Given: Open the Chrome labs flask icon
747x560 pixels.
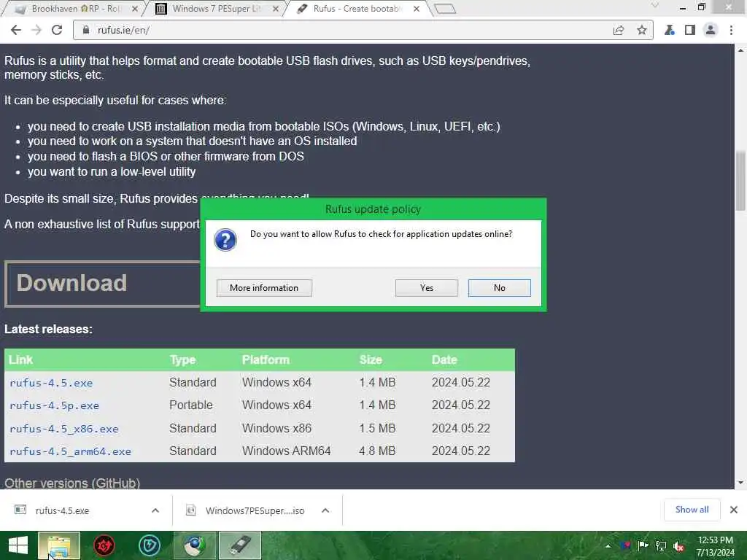Looking at the screenshot, I should 670,30.
